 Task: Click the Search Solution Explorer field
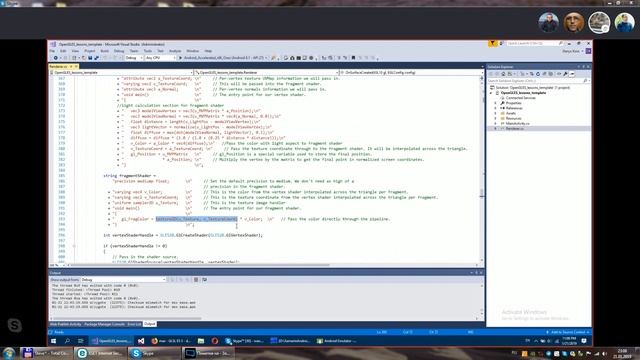pyautogui.click(x=538, y=81)
